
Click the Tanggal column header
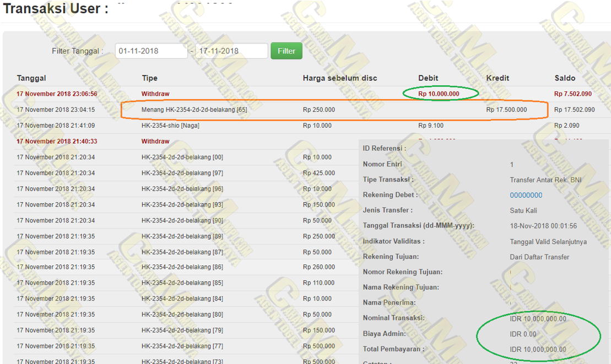(31, 78)
